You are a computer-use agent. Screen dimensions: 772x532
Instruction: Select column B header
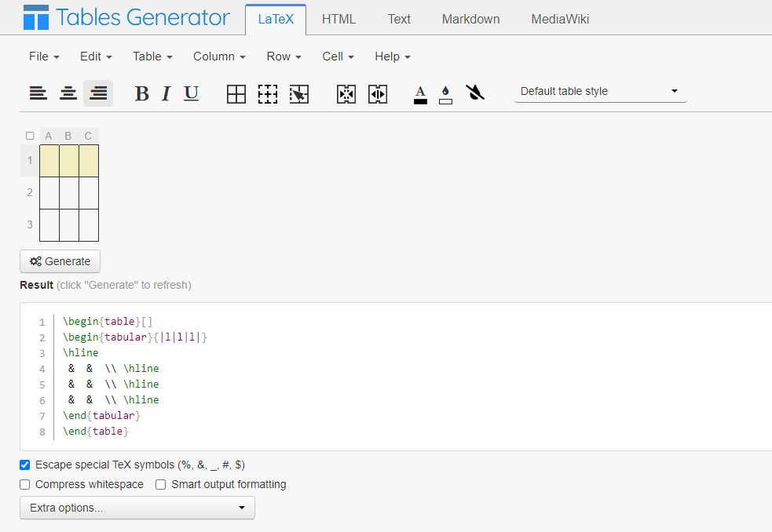pyautogui.click(x=68, y=136)
